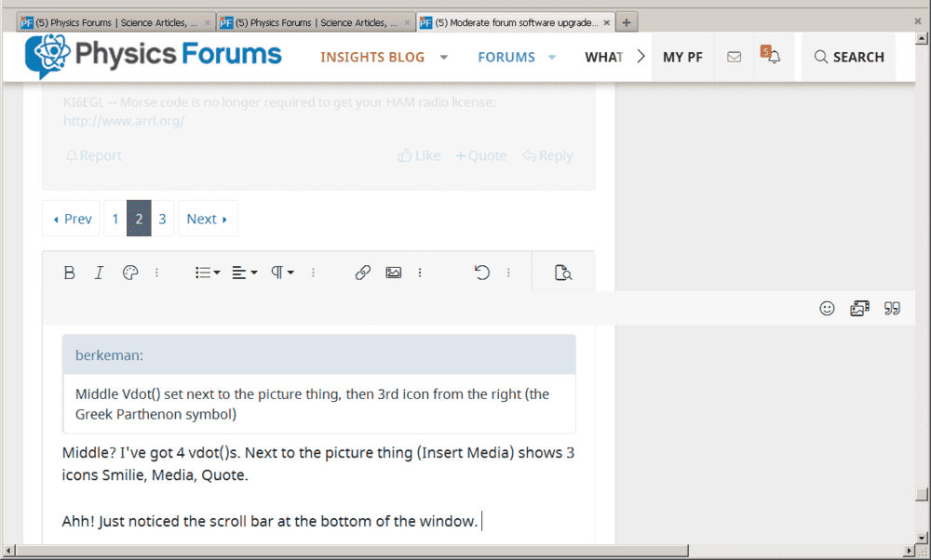Click the horizontal scrollbar at bottom

pos(354,551)
